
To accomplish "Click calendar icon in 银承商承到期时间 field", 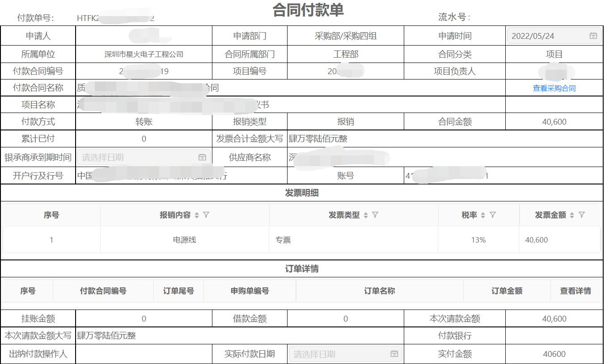I will [202, 157].
